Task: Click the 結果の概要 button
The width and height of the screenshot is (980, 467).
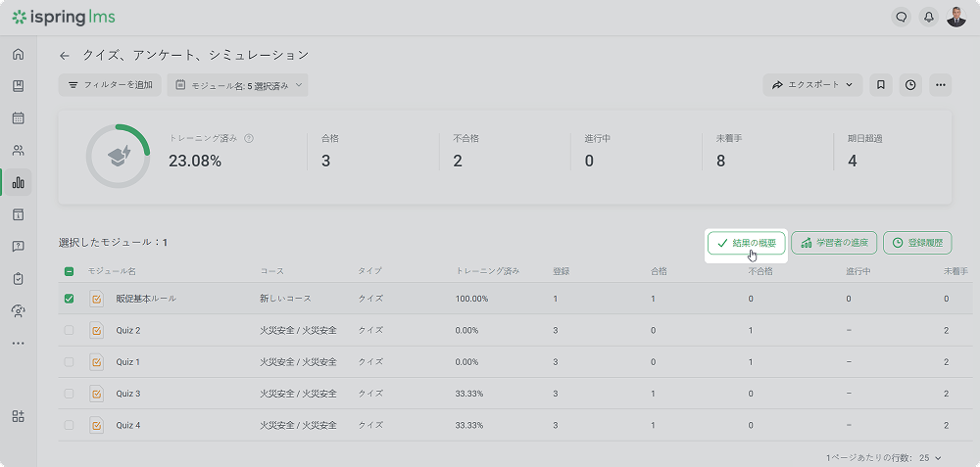Action: 747,242
